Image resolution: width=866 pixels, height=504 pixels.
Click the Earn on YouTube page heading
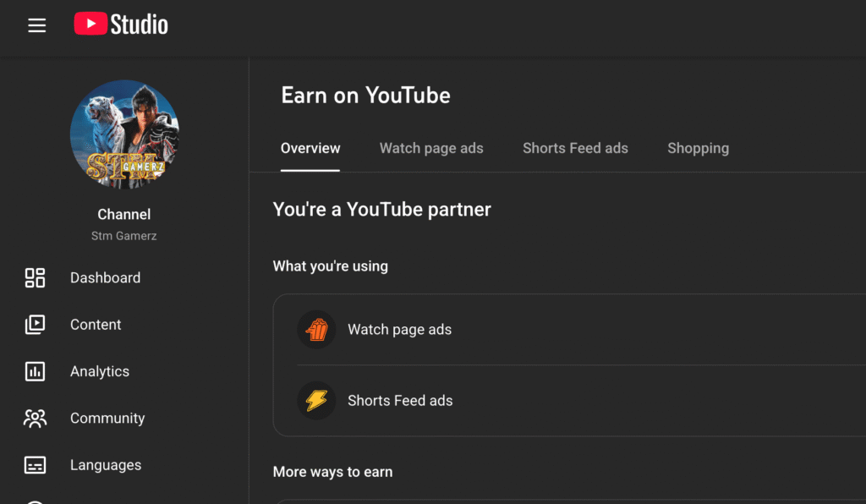point(365,96)
